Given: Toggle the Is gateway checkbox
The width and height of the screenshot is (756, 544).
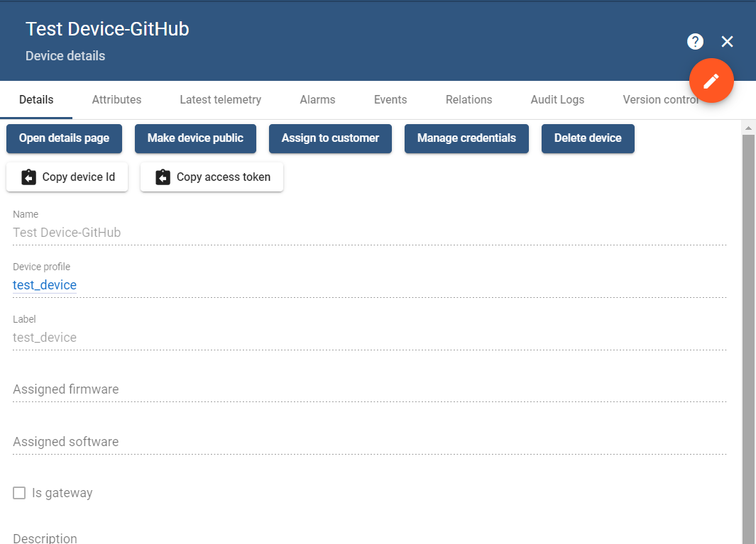Looking at the screenshot, I should tap(19, 493).
